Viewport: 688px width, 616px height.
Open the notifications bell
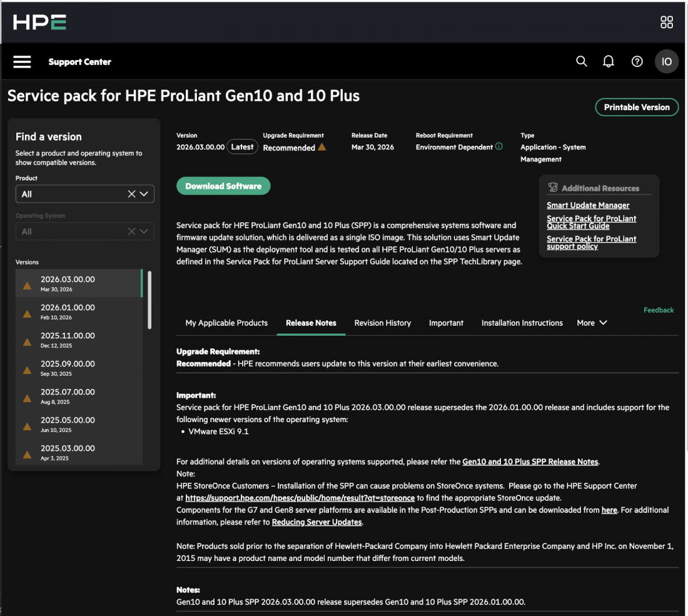click(x=608, y=61)
